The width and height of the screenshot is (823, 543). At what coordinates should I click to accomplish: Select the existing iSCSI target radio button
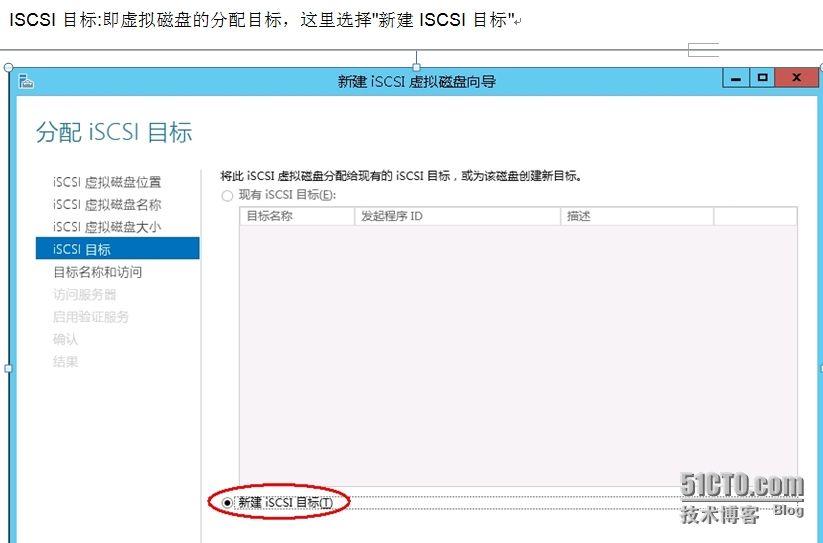[227, 196]
